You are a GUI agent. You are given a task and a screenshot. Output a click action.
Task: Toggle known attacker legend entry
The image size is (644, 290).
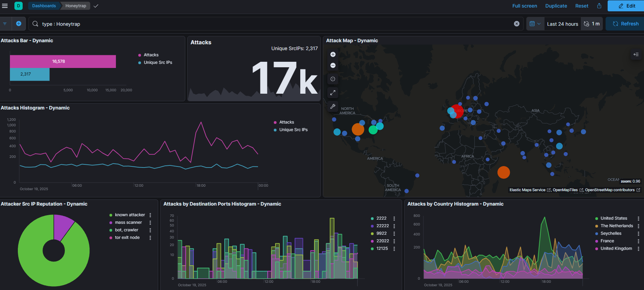tap(130, 215)
